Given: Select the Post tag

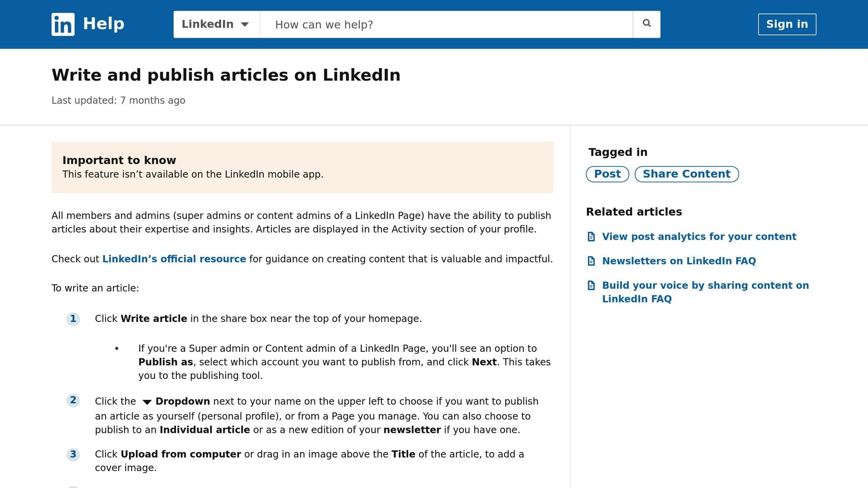Looking at the screenshot, I should (607, 174).
